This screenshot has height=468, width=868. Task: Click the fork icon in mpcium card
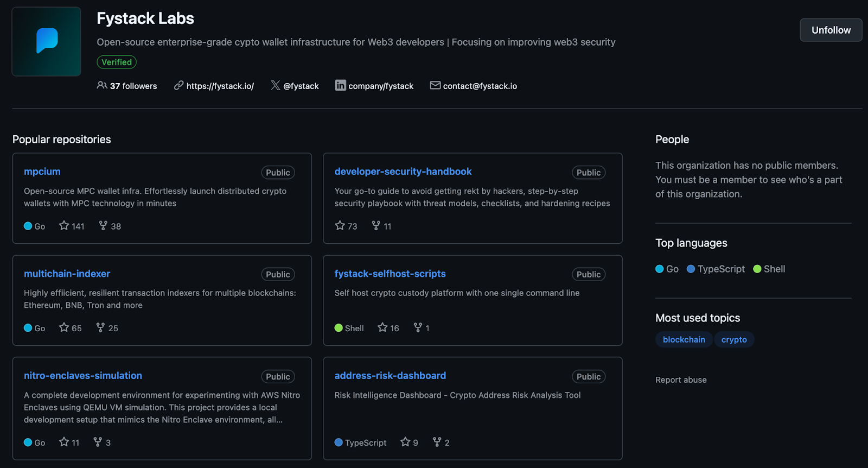[x=103, y=225]
